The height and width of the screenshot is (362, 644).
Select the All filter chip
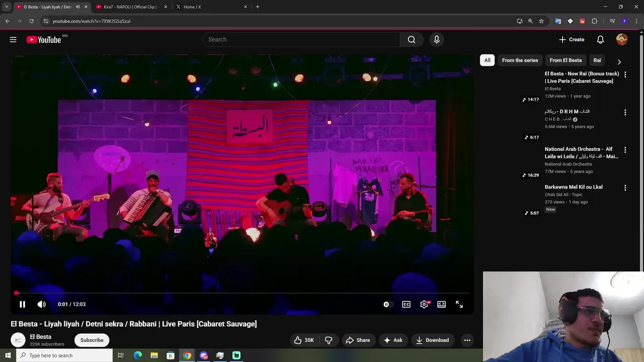(487, 60)
